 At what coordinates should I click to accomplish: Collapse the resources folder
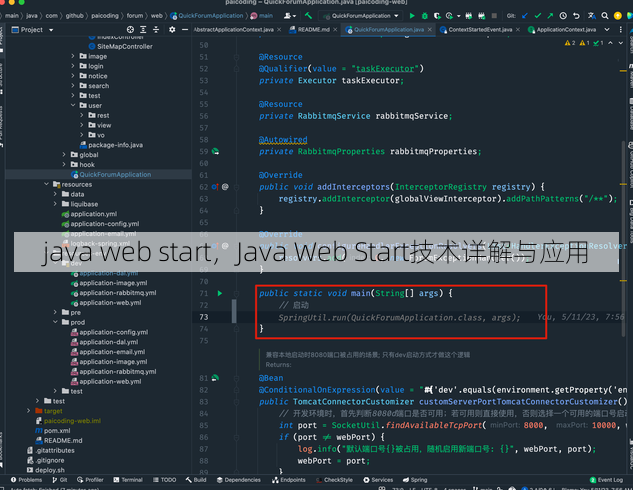click(x=46, y=184)
